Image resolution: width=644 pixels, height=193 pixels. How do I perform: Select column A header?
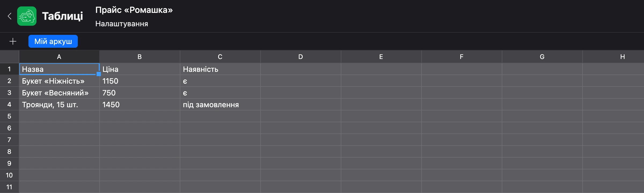pyautogui.click(x=59, y=57)
